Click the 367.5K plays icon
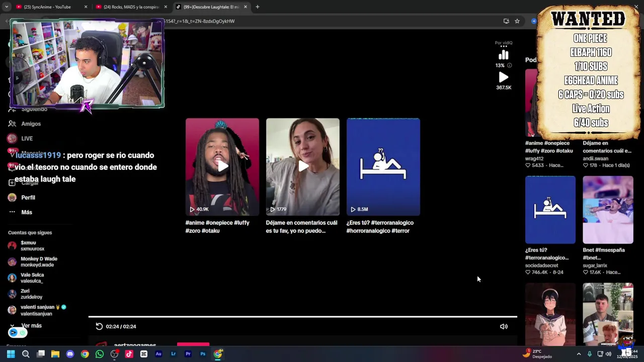Screen dimensions: 644x362 point(504,77)
